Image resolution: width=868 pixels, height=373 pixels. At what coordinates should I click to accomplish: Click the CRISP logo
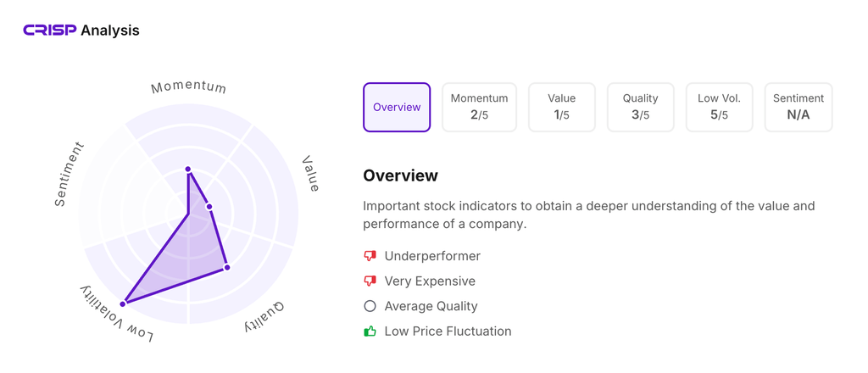(50, 31)
